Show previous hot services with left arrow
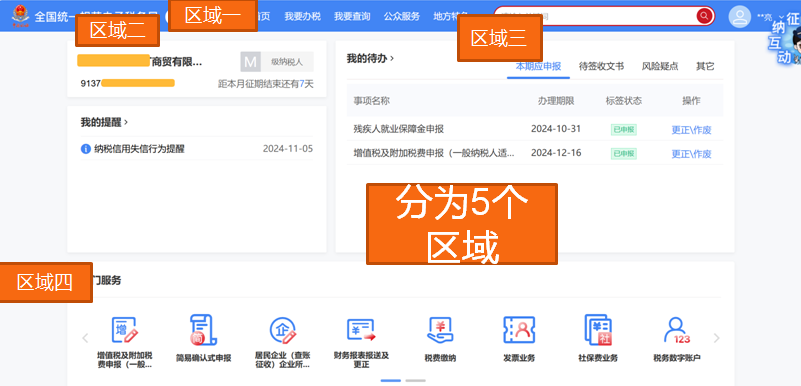The width and height of the screenshot is (801, 386). (x=85, y=338)
